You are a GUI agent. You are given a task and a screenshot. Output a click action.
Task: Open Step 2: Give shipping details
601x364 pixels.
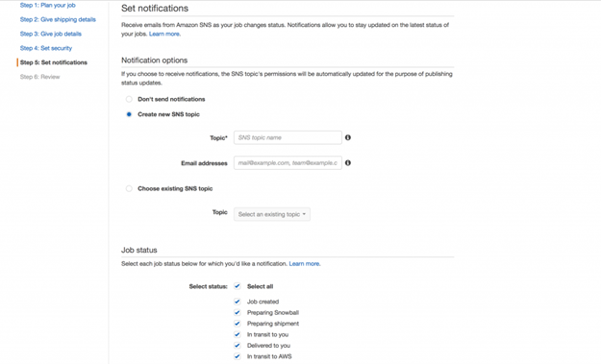pos(58,19)
